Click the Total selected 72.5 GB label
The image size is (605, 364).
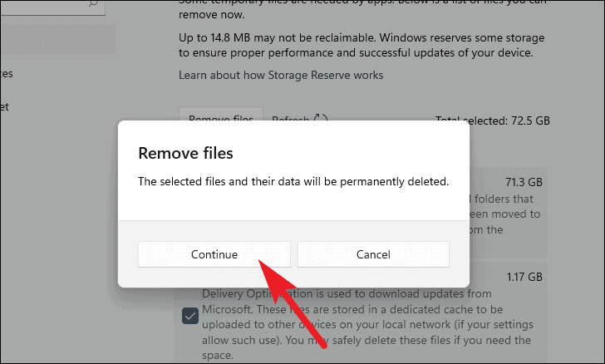[493, 121]
